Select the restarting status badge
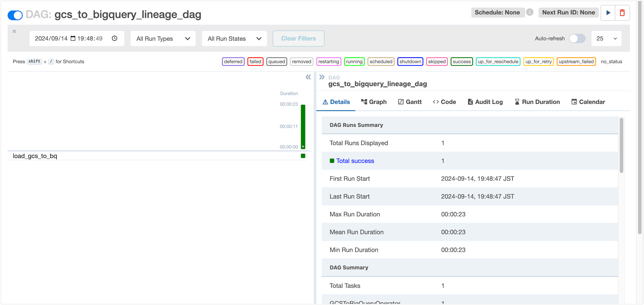 (328, 61)
